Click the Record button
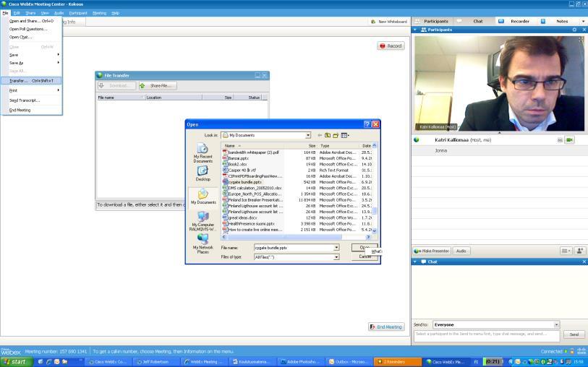The width and height of the screenshot is (588, 367). click(391, 46)
